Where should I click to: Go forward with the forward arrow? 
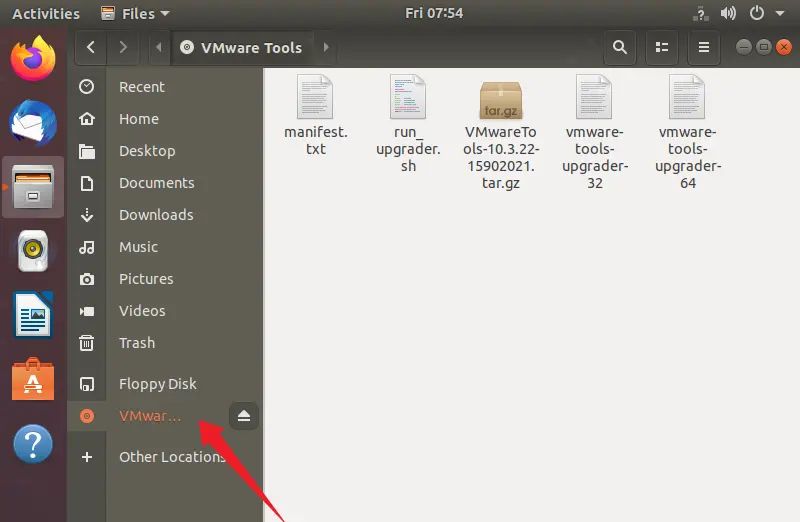(122, 47)
